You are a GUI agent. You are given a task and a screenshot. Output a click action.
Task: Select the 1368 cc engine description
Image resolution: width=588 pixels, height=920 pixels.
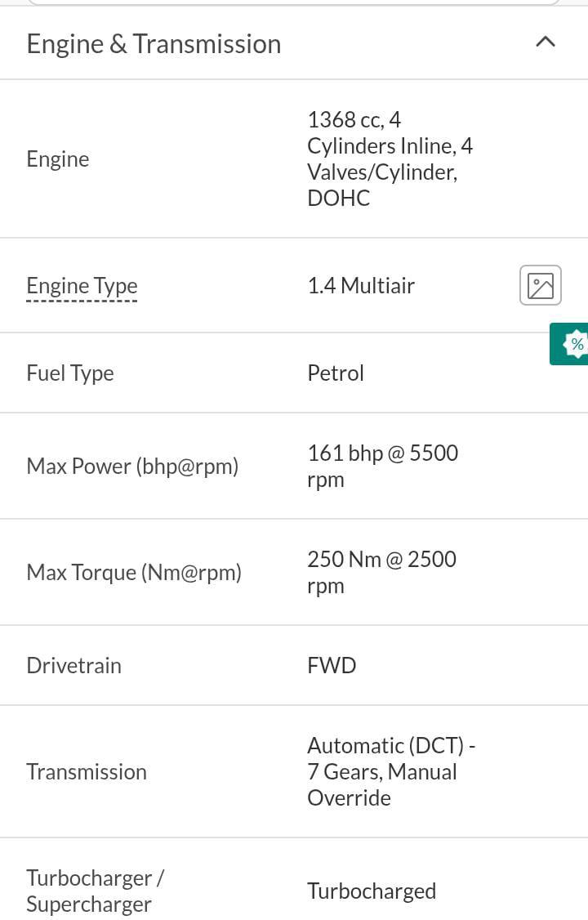coord(390,159)
